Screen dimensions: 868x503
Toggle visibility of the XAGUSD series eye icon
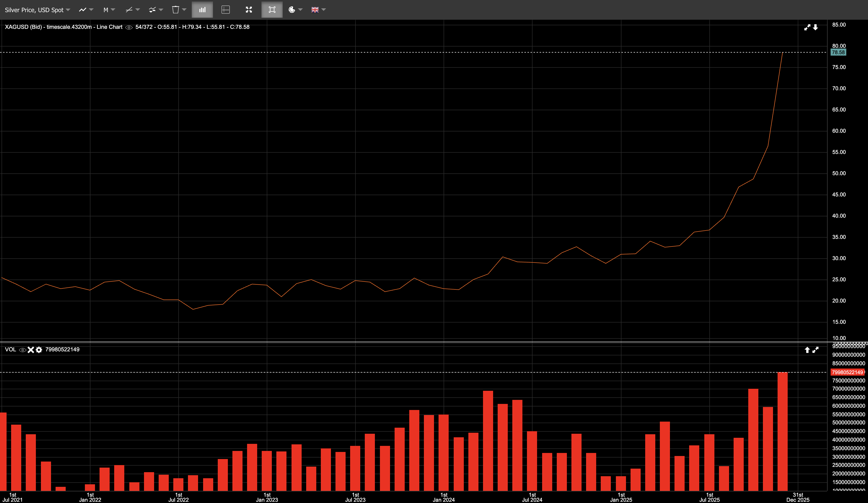tap(129, 27)
